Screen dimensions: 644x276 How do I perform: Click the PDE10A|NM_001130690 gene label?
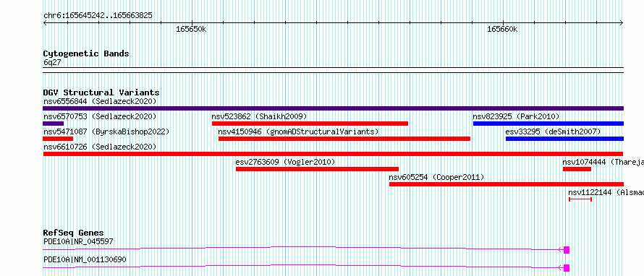click(85, 259)
